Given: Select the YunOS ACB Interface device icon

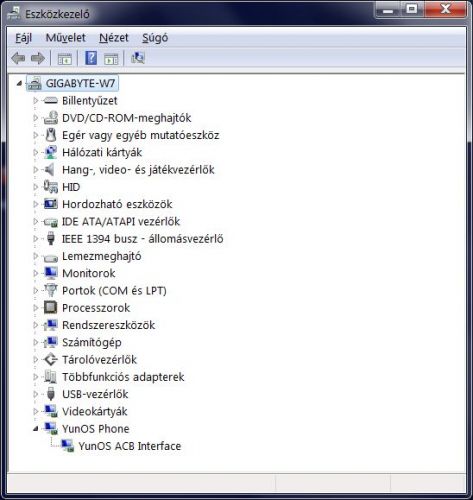Looking at the screenshot, I should [x=68, y=446].
